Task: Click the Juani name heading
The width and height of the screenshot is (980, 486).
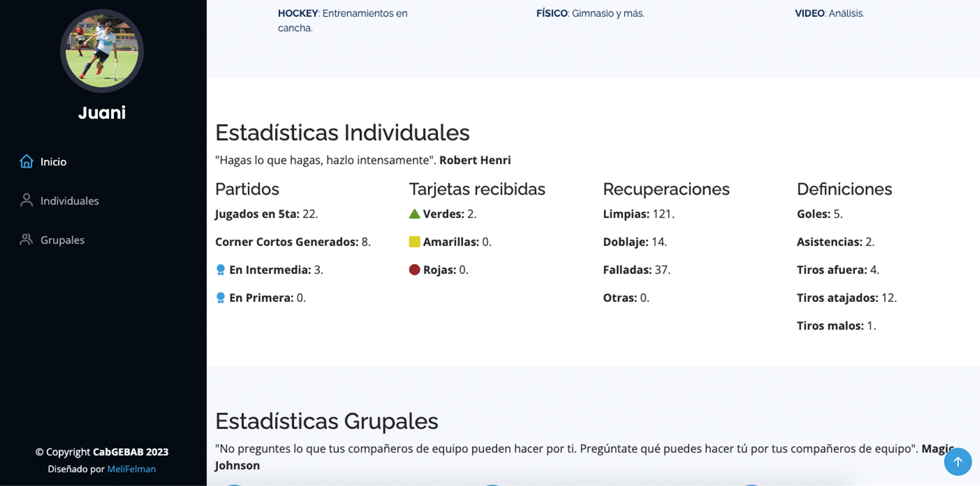Action: coord(102,113)
